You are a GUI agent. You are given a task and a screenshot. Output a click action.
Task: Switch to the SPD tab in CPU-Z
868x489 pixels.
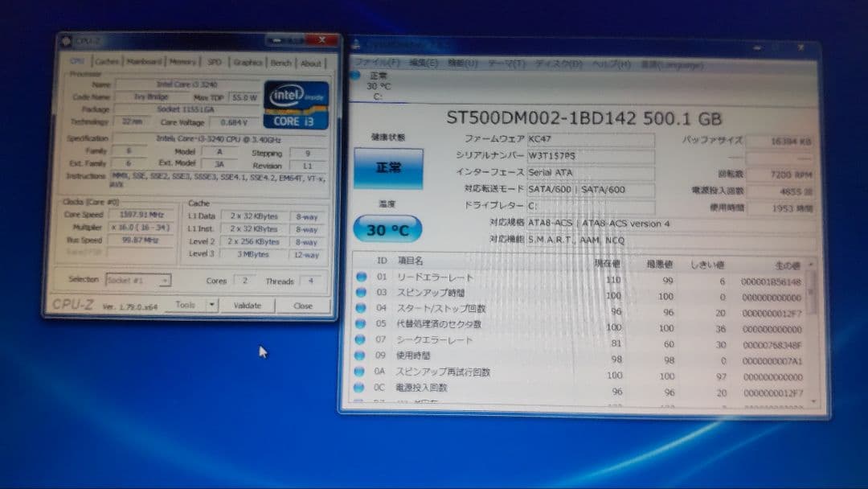pyautogui.click(x=213, y=62)
